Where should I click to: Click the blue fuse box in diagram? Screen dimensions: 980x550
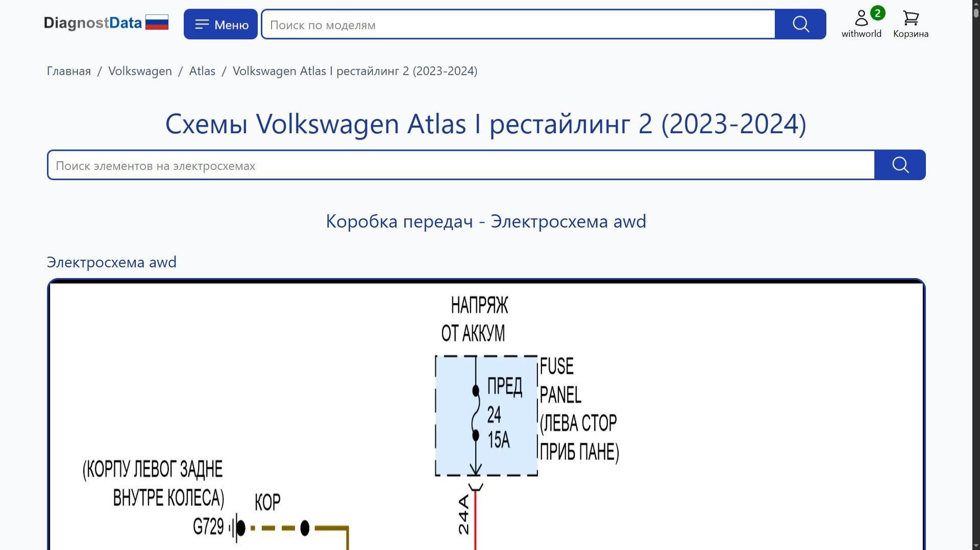pyautogui.click(x=486, y=416)
